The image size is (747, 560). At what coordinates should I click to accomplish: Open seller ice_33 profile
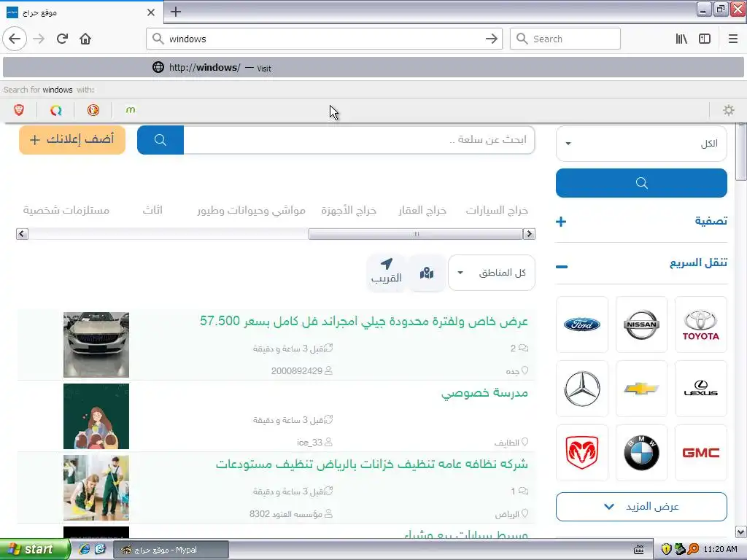click(x=314, y=443)
